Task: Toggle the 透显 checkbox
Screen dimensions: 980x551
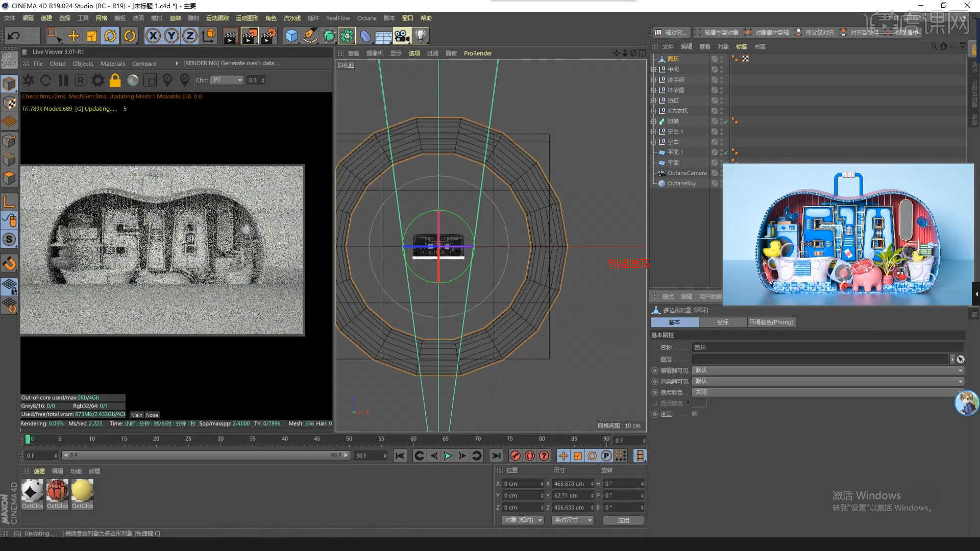Action: 695,414
